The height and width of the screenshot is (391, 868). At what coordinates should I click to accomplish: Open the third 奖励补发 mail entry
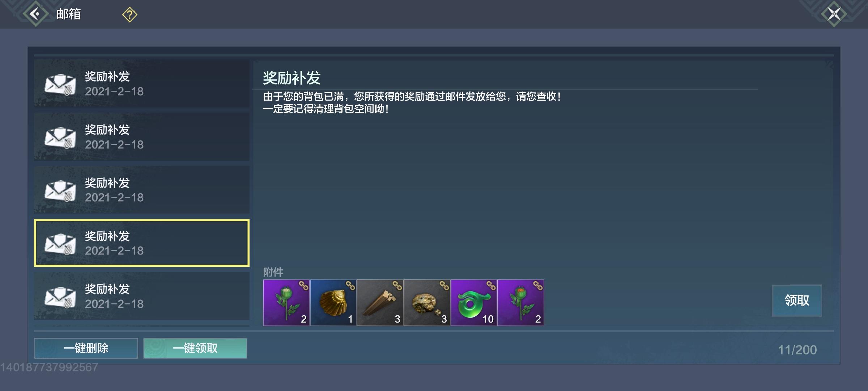142,190
